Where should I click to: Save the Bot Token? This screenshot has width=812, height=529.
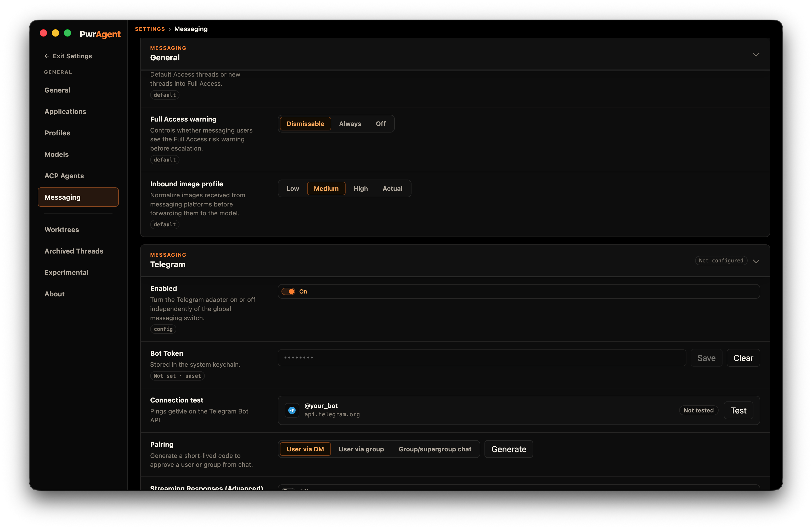(706, 358)
